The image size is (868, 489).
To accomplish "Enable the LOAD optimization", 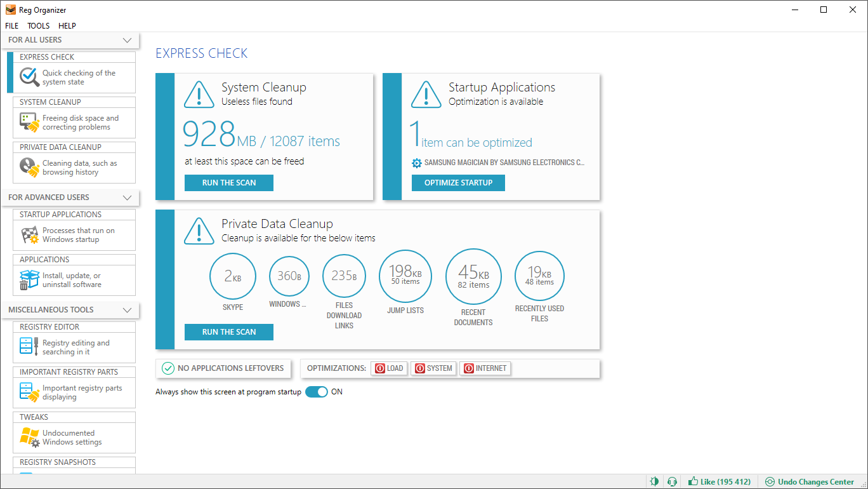I will click(389, 368).
